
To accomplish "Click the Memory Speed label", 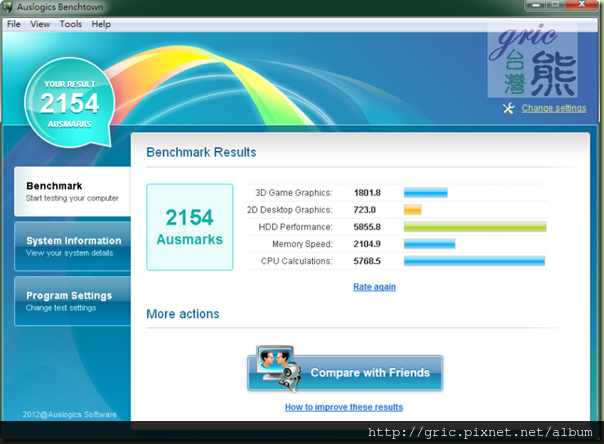I will (302, 244).
